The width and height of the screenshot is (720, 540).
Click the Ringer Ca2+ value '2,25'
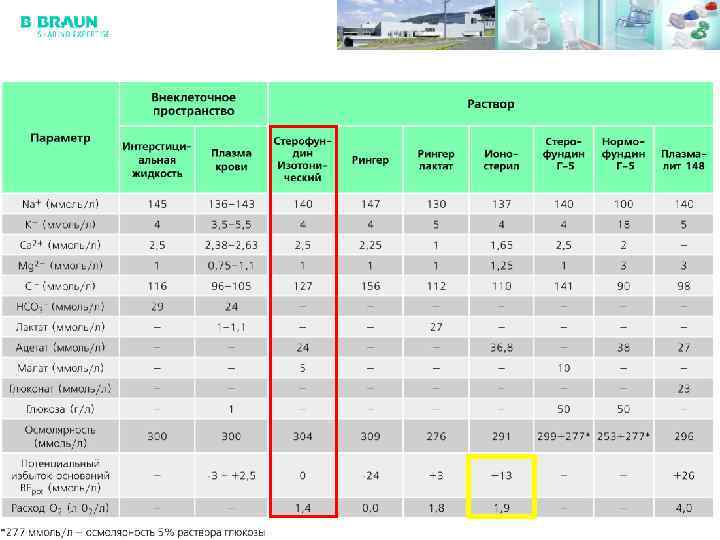click(370, 245)
